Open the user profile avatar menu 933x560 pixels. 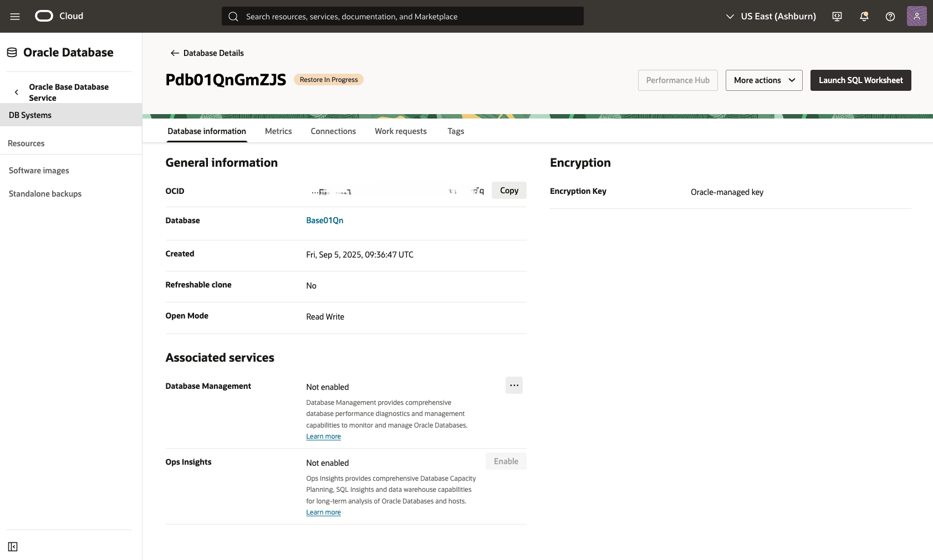tap(916, 16)
